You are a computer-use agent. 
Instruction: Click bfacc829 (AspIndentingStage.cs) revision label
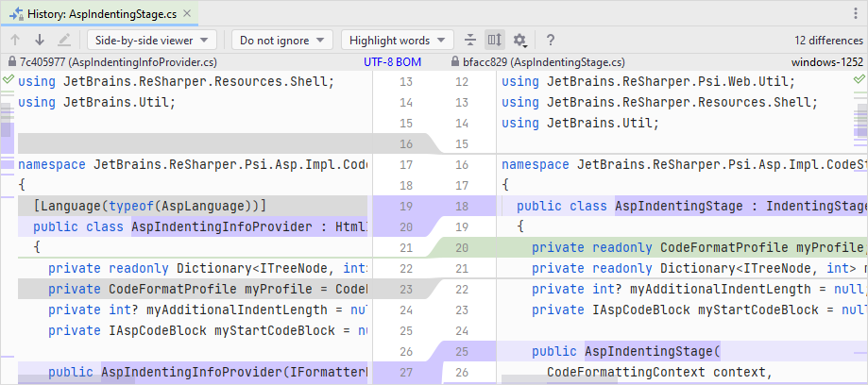pyautogui.click(x=544, y=62)
